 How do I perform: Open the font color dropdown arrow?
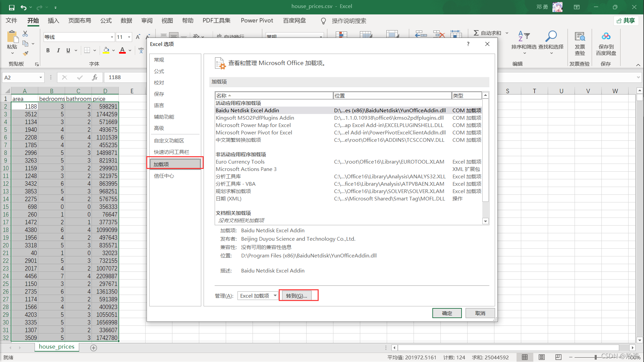point(130,51)
